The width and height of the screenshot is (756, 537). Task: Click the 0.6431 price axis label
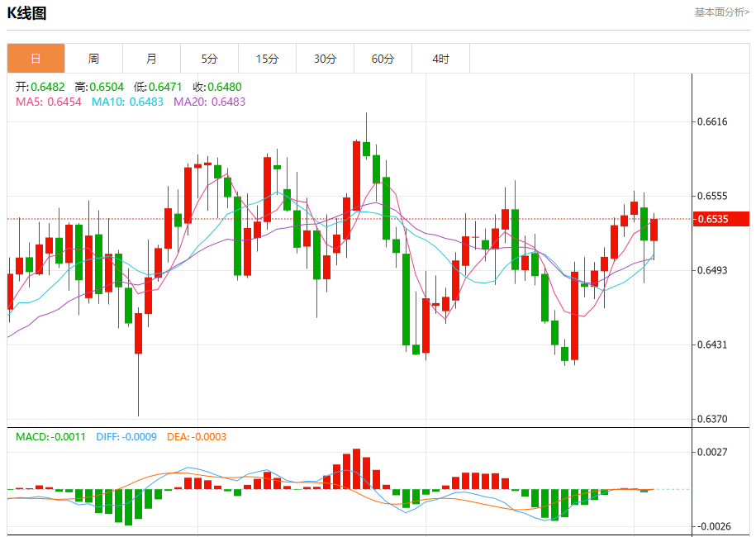click(x=712, y=345)
